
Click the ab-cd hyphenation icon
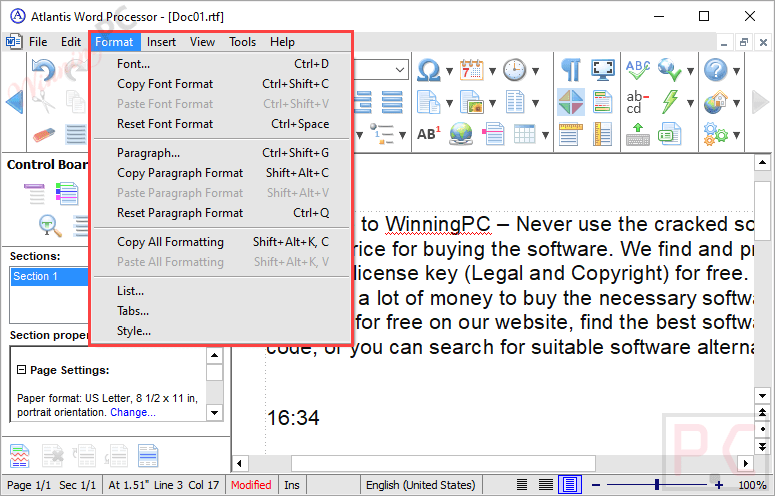pos(638,102)
